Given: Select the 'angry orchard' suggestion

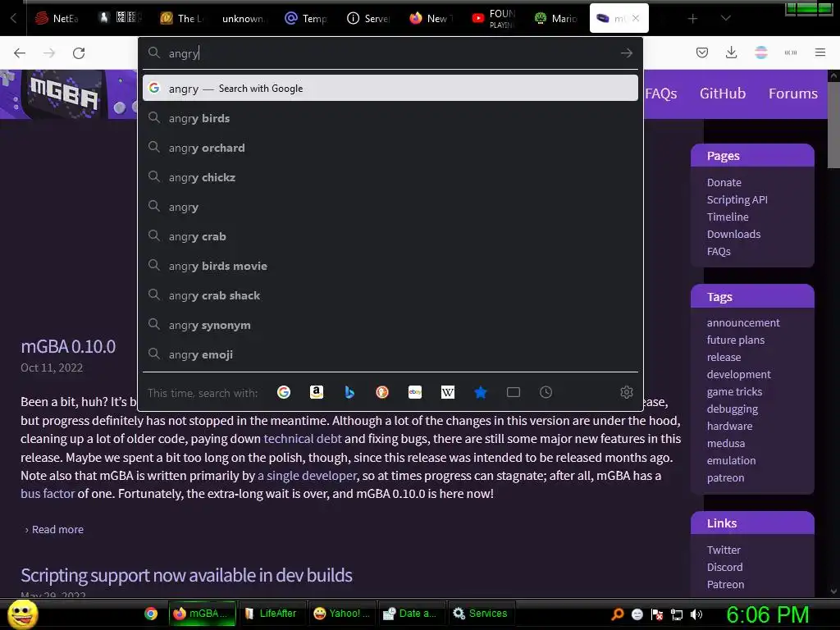Looking at the screenshot, I should coord(390,148).
